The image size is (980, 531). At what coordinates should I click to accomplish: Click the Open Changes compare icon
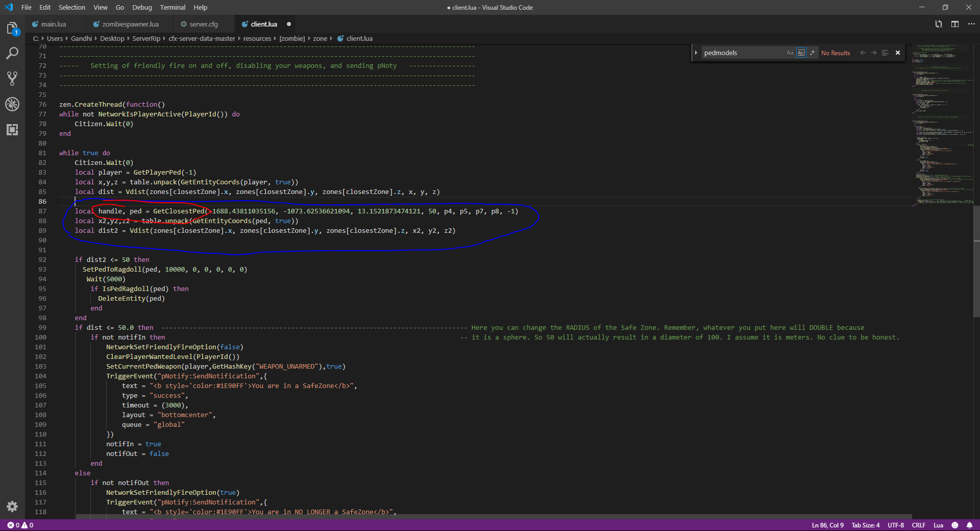(939, 24)
